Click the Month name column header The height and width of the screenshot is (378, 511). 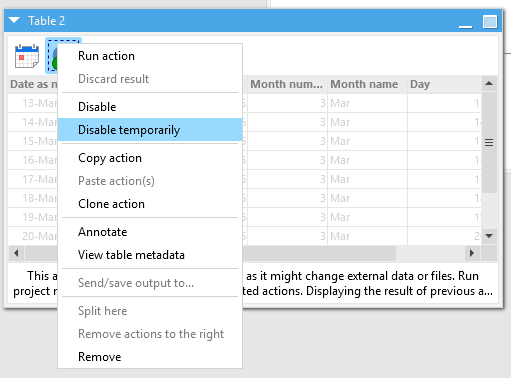(367, 84)
